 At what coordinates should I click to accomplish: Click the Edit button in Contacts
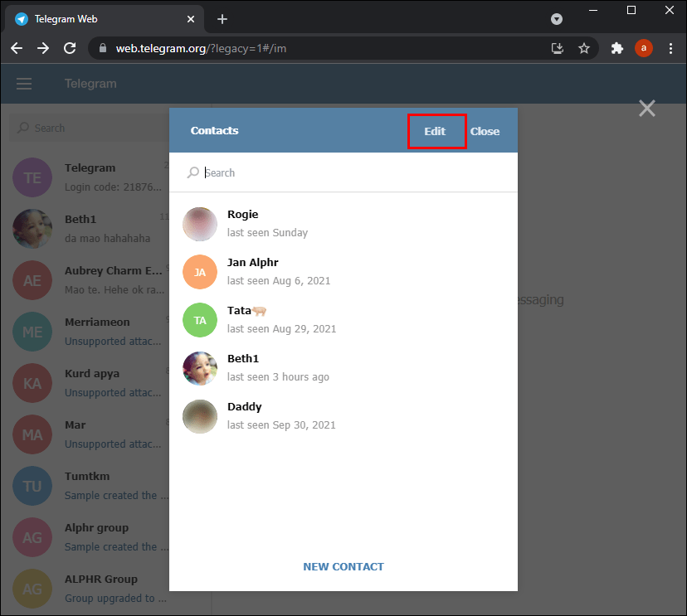[x=436, y=131]
